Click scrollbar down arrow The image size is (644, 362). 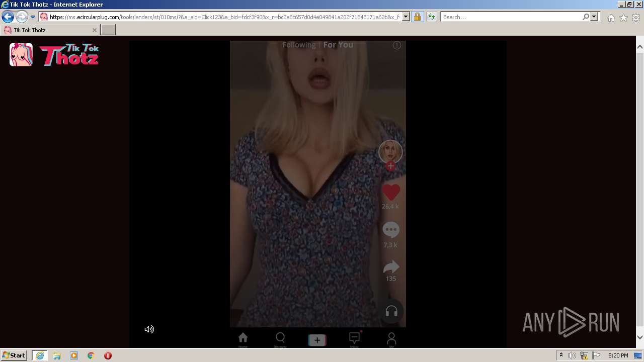pos(640,337)
